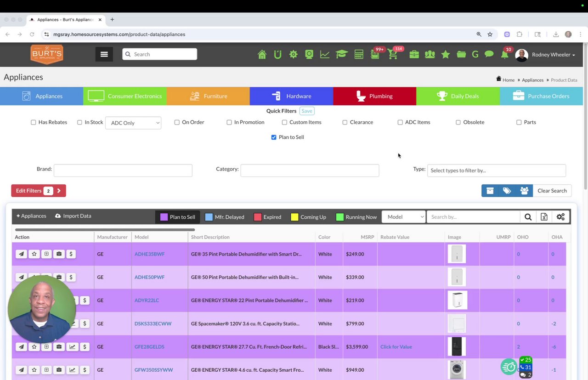
Task: Open the chat bubble messages icon
Action: [x=489, y=54]
